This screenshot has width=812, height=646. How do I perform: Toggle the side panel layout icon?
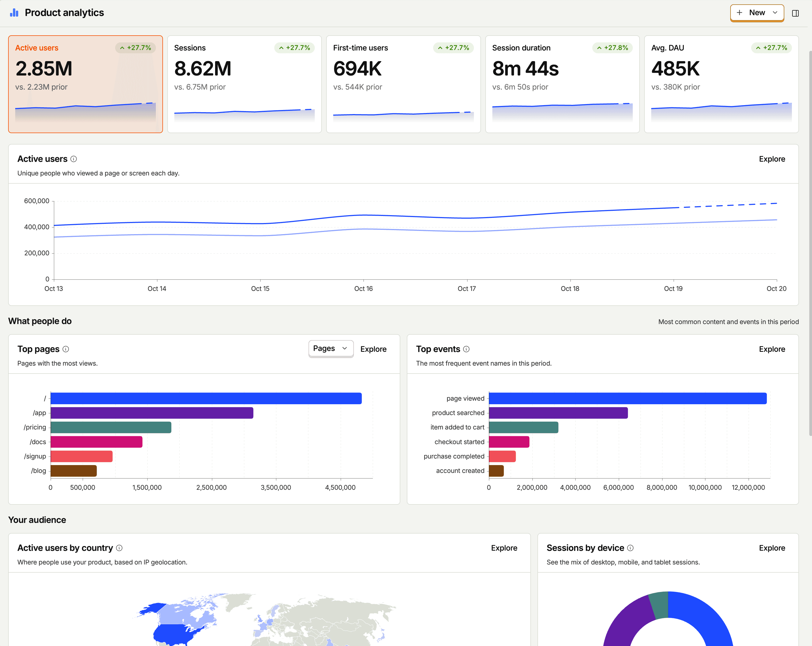click(795, 13)
